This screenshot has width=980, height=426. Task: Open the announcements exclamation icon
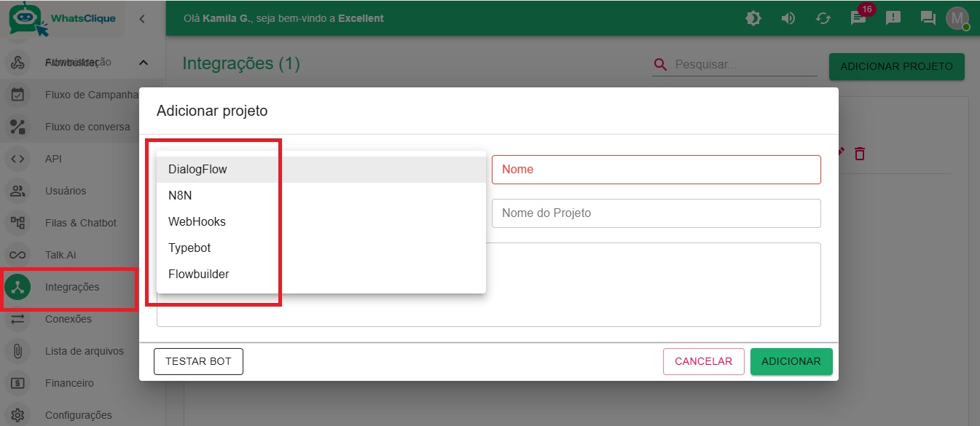pos(893,18)
